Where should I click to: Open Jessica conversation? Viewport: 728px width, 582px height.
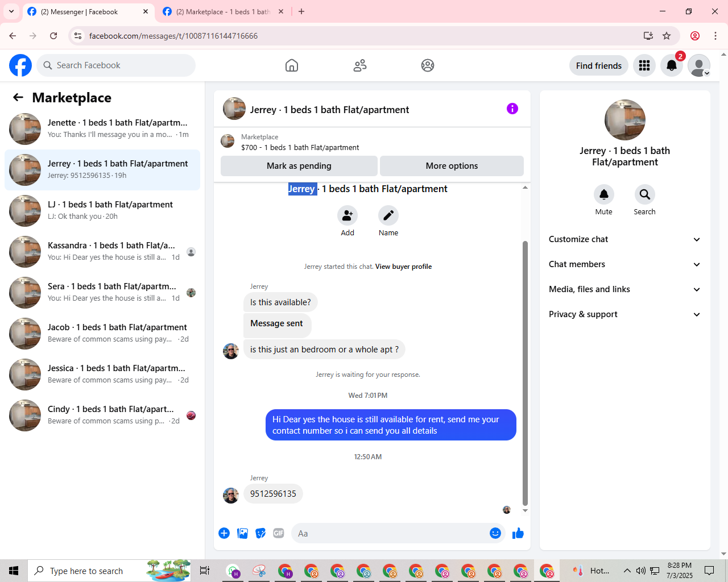tap(102, 375)
